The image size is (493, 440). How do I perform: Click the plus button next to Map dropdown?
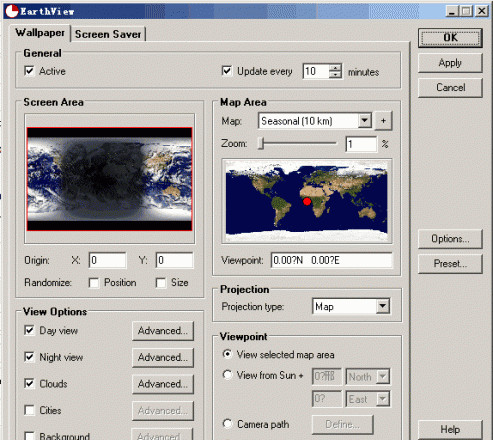coord(383,121)
